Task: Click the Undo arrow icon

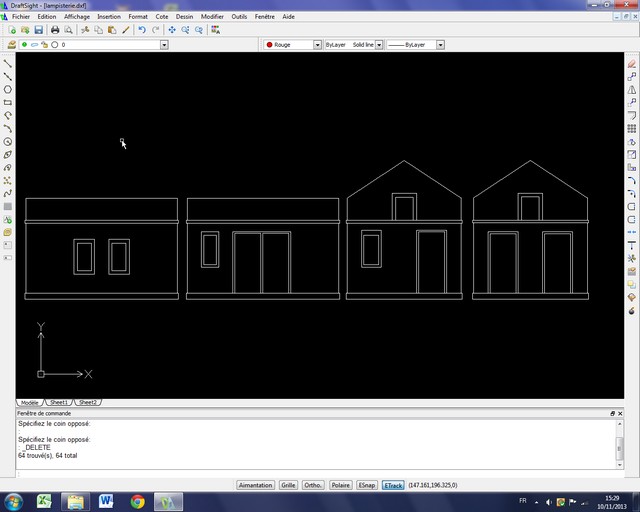Action: click(x=141, y=30)
